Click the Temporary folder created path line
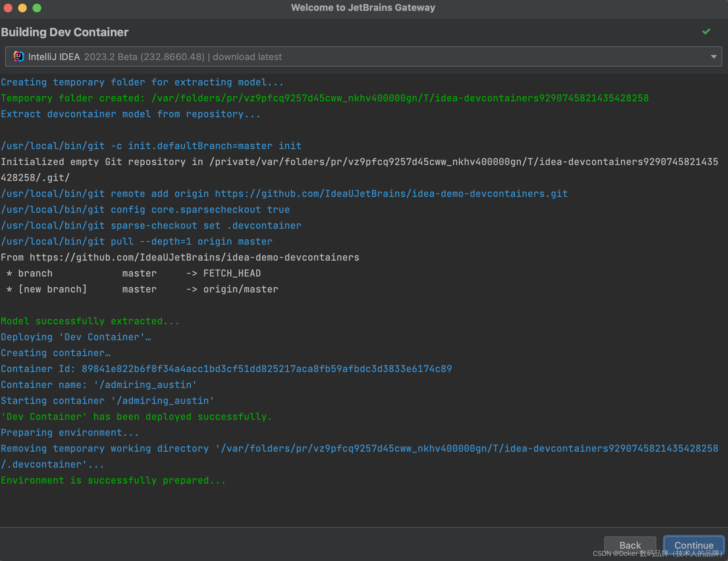This screenshot has height=561, width=728. pyautogui.click(x=325, y=98)
